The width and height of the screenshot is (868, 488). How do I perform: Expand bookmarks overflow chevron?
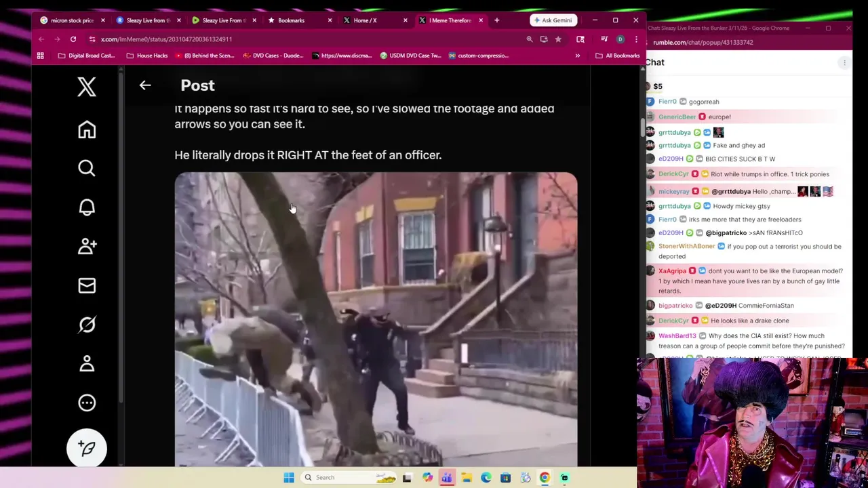[578, 56]
